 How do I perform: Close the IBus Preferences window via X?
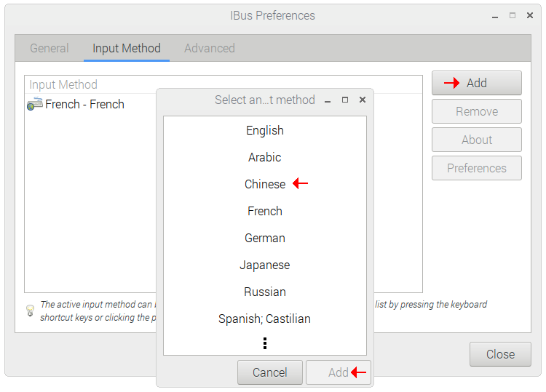[x=530, y=15]
